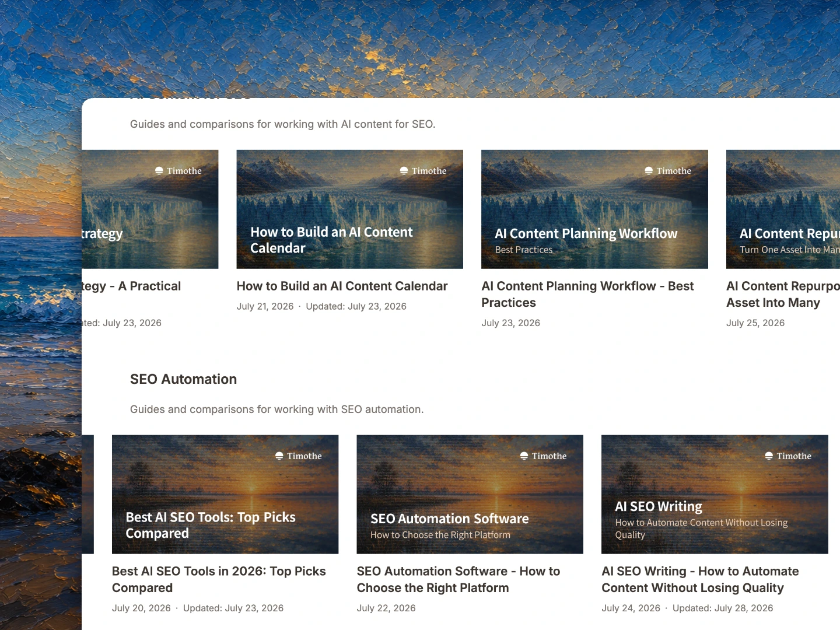Click the "July 20, 2026" publish date
The width and height of the screenshot is (840, 630).
click(141, 608)
